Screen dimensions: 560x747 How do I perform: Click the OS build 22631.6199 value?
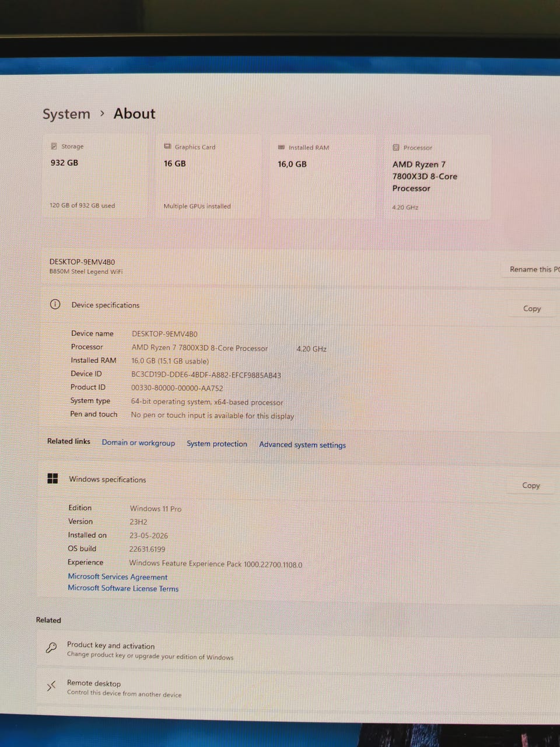(x=147, y=549)
